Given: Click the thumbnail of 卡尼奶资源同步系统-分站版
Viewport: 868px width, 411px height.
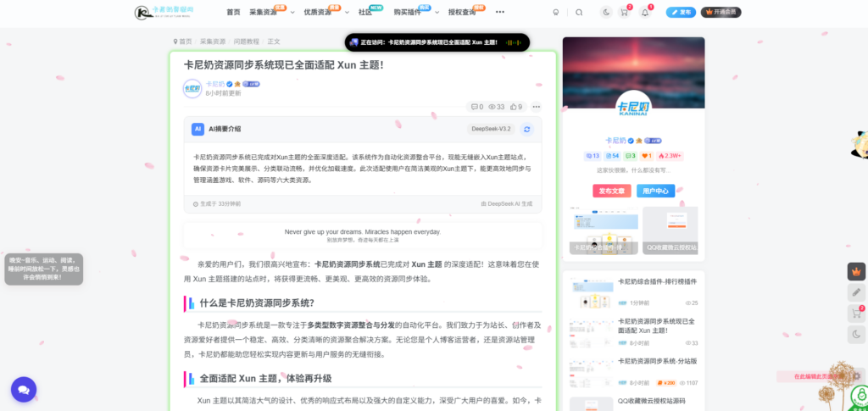Looking at the screenshot, I should pyautogui.click(x=591, y=373).
